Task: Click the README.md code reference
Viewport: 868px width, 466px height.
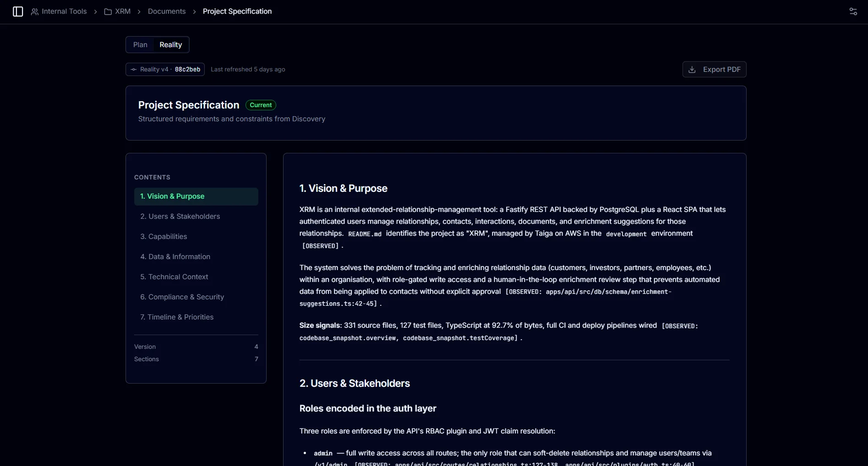Action: coord(365,234)
